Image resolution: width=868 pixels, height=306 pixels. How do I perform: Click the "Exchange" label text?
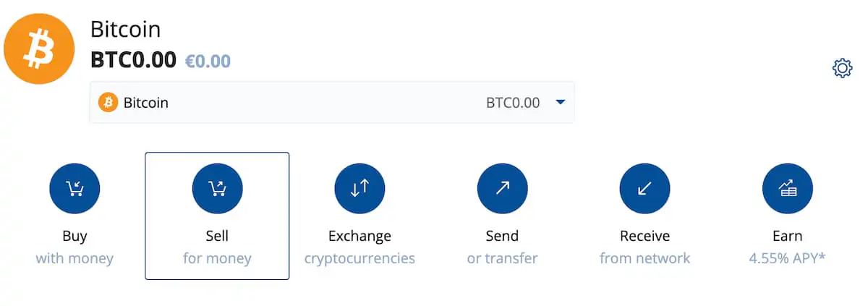359,236
